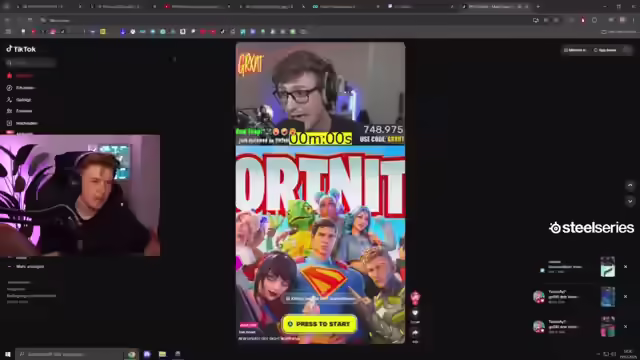Open the creator avatar beside the video
Viewport: 640px width, 360px height.
pyautogui.click(x=415, y=298)
